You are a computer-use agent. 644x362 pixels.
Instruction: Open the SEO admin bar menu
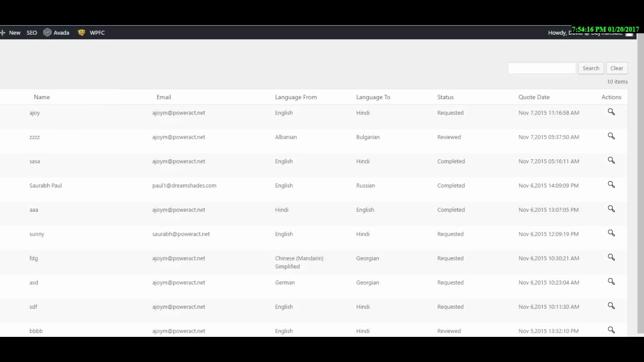(x=32, y=33)
